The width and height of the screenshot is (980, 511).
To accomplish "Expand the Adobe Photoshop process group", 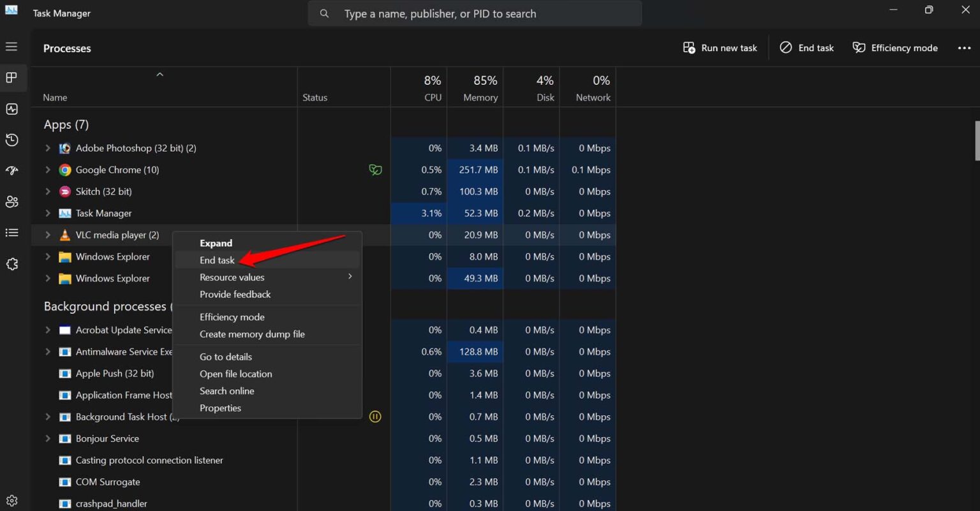I will pos(48,148).
